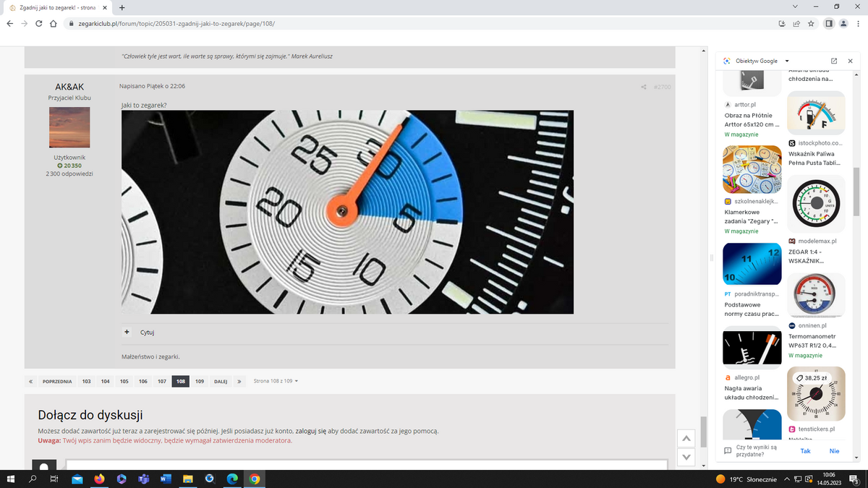Expand the Obiektyw Google dropdown arrow
The height and width of the screenshot is (488, 868).
click(x=787, y=61)
